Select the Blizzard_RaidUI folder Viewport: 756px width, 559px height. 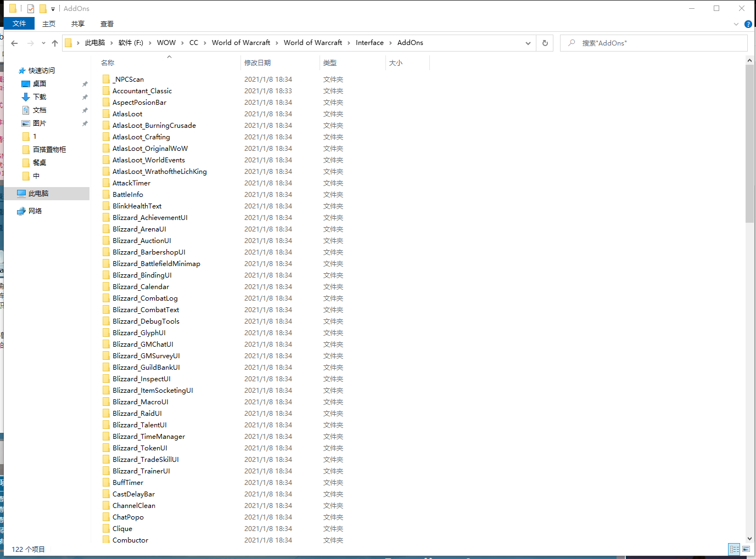(x=137, y=414)
